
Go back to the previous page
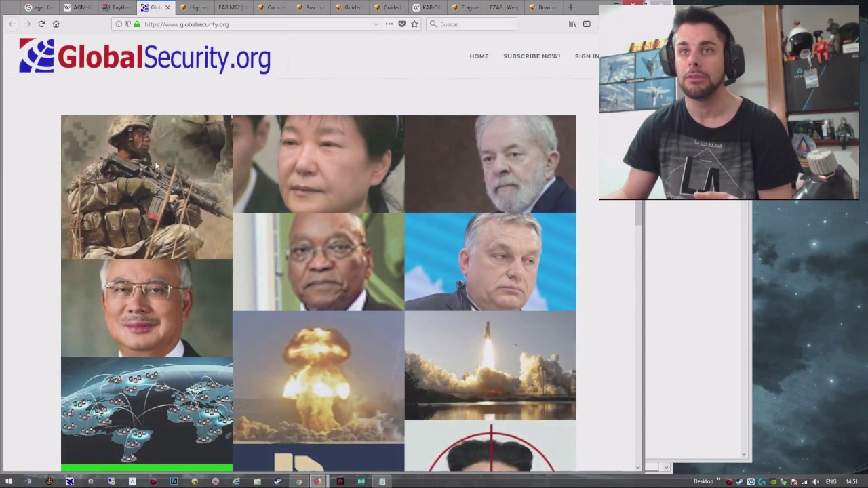point(12,24)
